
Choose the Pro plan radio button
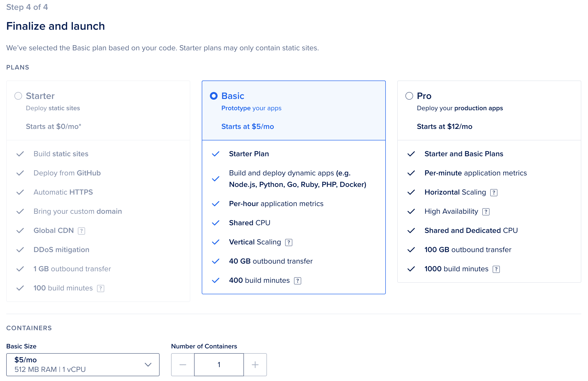point(409,96)
